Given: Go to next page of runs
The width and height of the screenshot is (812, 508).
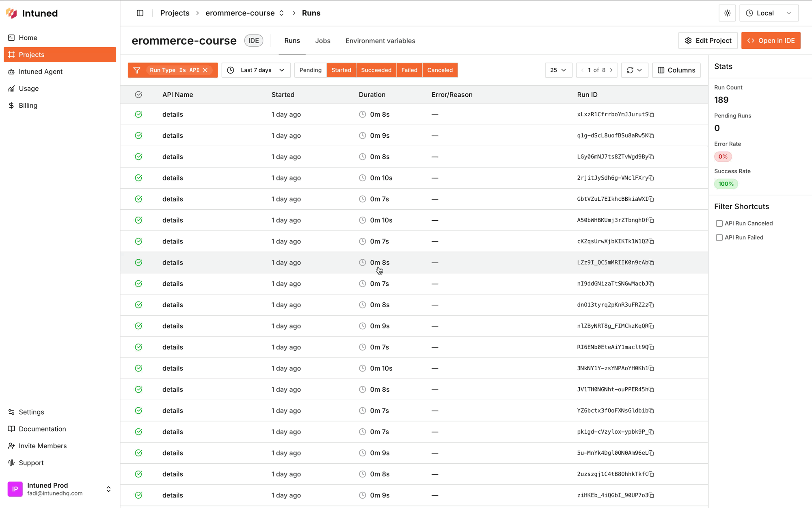Looking at the screenshot, I should tap(611, 70).
